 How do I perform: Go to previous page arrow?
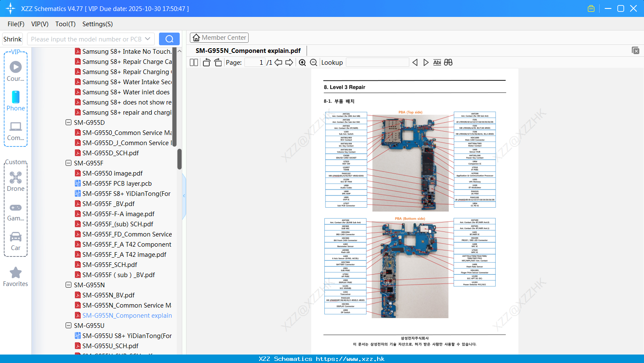[278, 62]
